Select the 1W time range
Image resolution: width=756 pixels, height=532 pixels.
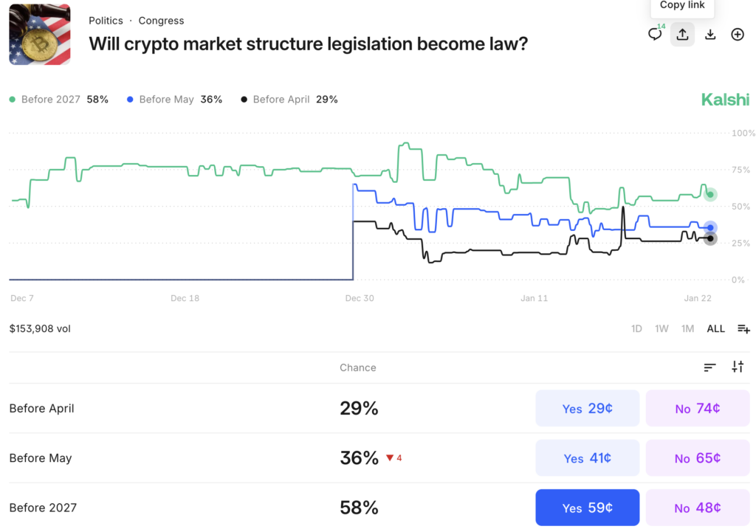[x=661, y=328]
